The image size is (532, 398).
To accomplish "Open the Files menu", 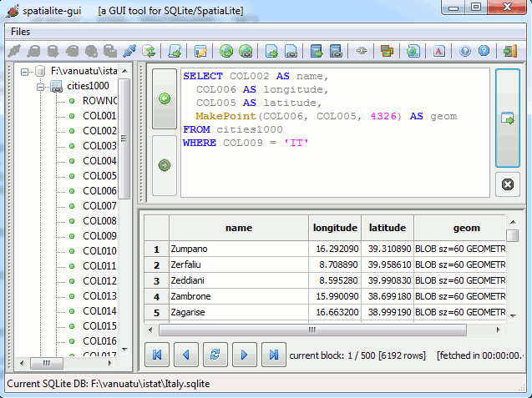I will tap(20, 32).
